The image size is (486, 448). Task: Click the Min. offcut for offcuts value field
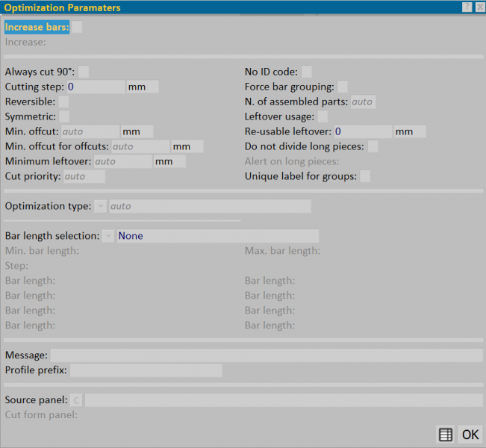(x=140, y=146)
